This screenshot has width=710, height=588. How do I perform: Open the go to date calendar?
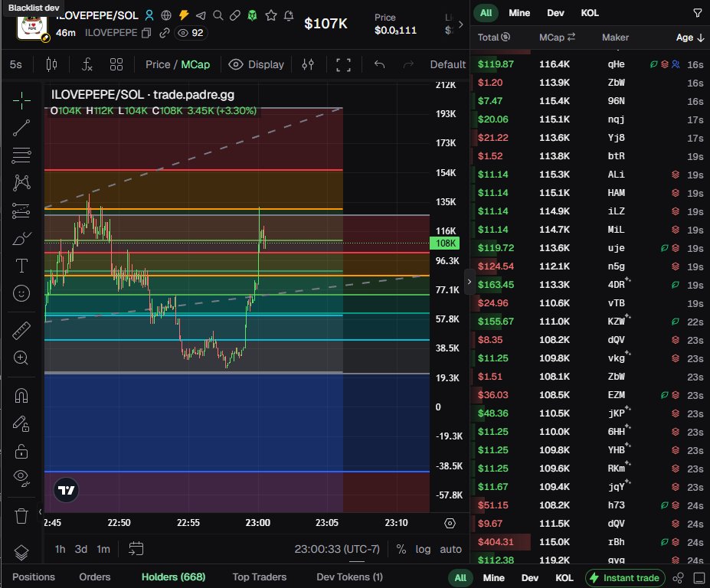coord(136,549)
